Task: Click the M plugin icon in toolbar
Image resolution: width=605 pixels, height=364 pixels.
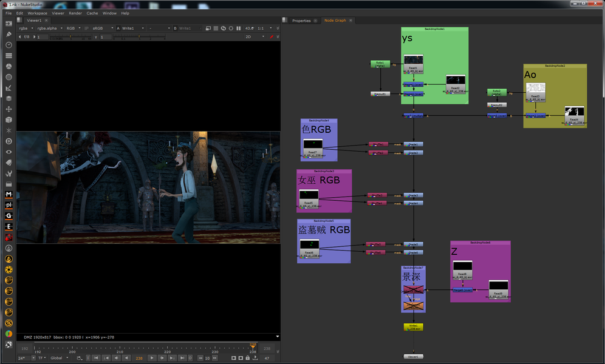Action: coord(9,195)
